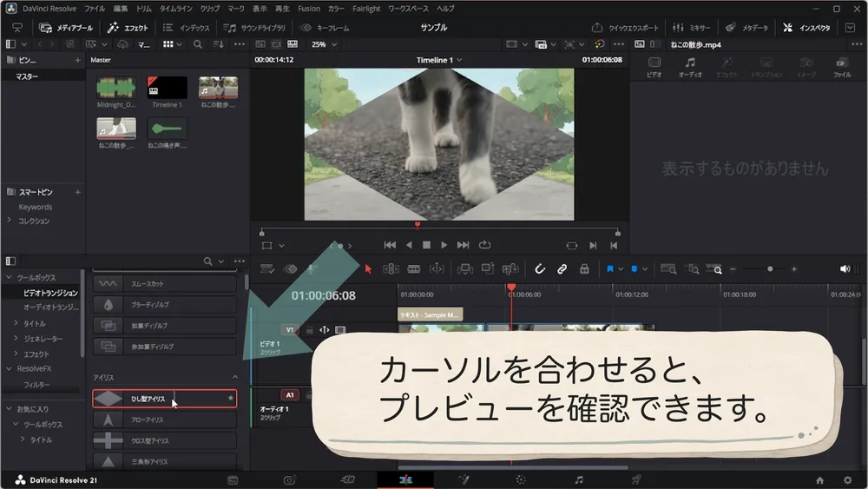Expand the コレクション smart bin
868x489 pixels.
[9, 221]
